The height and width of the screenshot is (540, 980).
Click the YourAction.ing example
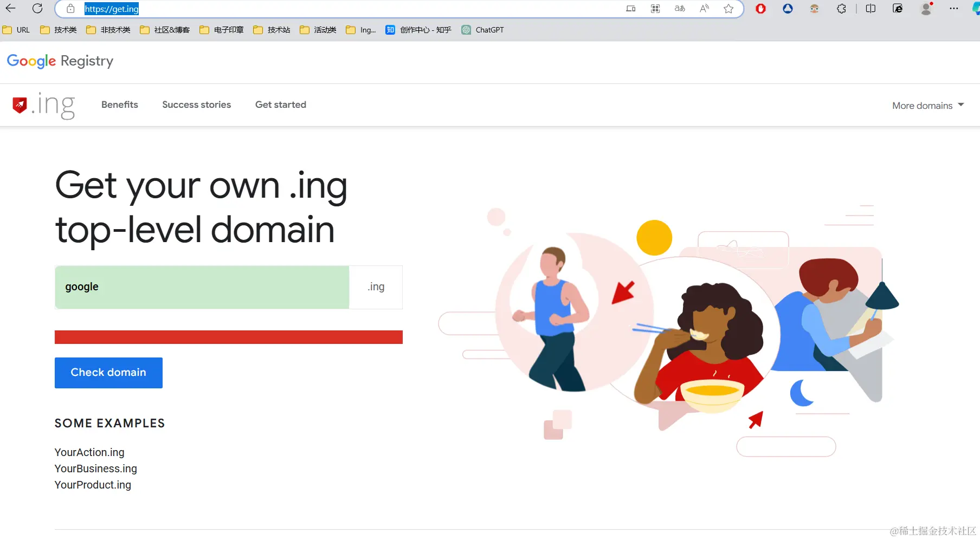tap(89, 452)
